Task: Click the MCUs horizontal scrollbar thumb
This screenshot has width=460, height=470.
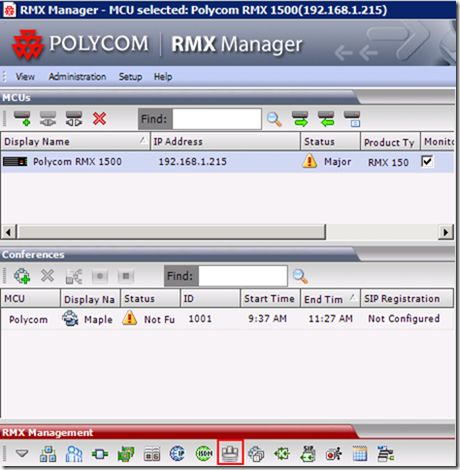Action: (x=172, y=232)
